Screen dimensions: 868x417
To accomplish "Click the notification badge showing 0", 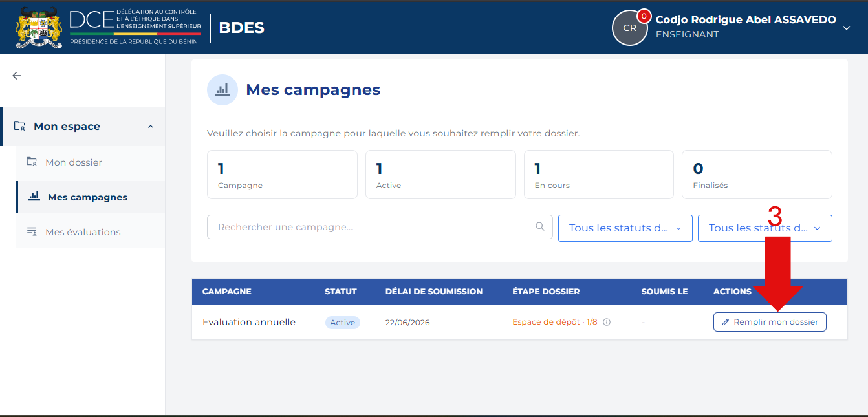I will (x=644, y=16).
